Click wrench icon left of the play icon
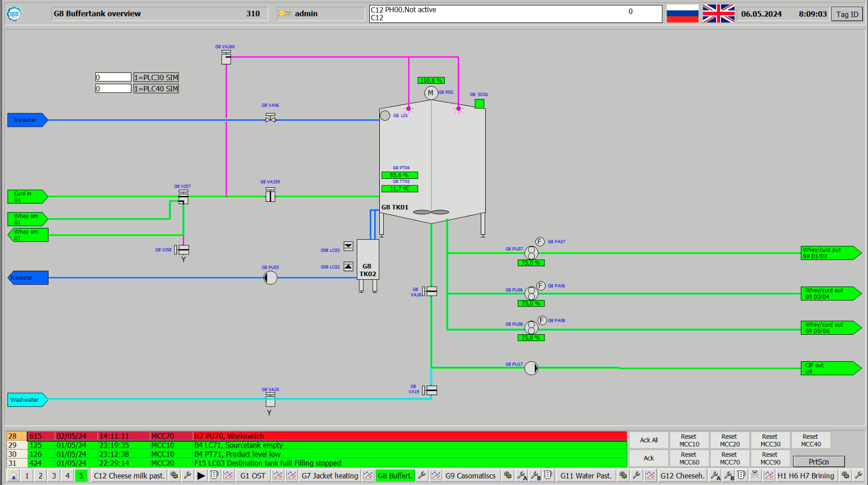This screenshot has height=485, width=868. point(187,476)
